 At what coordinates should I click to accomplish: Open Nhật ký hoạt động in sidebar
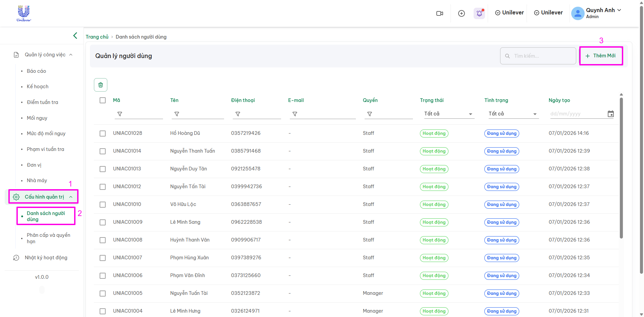[x=46, y=258]
